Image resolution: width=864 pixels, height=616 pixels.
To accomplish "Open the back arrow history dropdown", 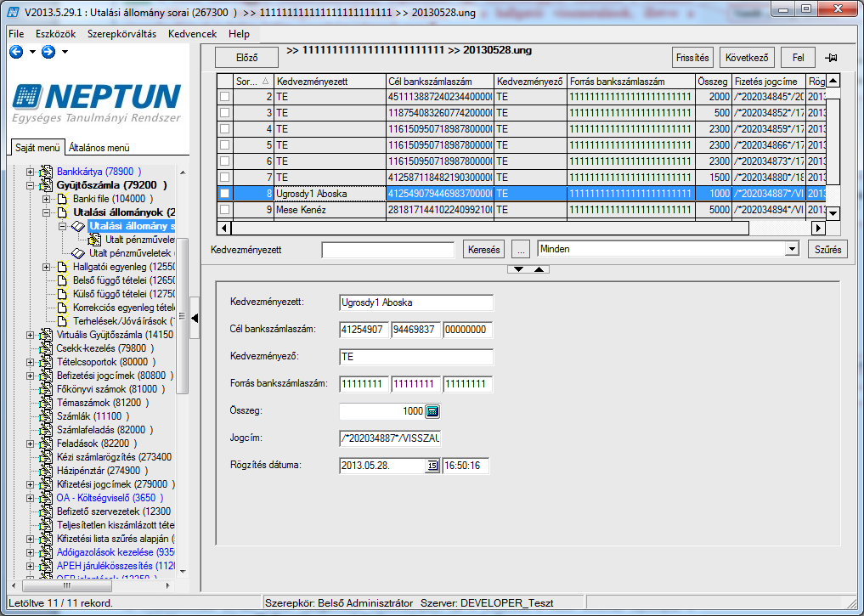I will (x=32, y=53).
